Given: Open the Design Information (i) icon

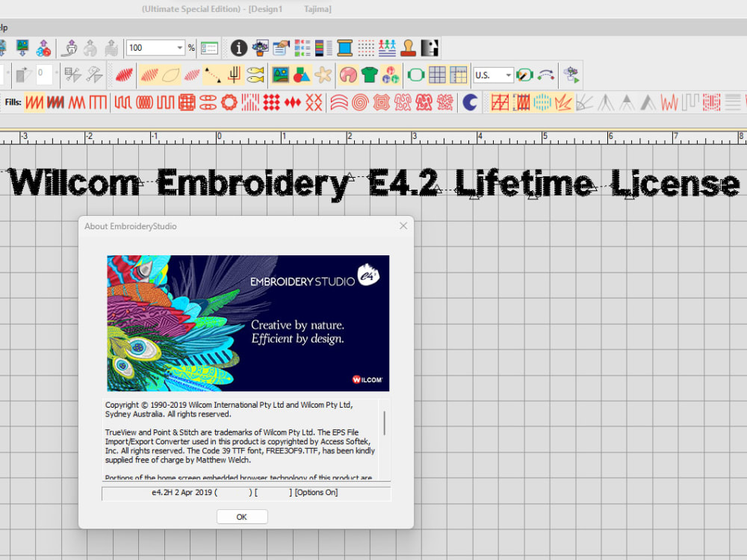Looking at the screenshot, I should pos(239,48).
